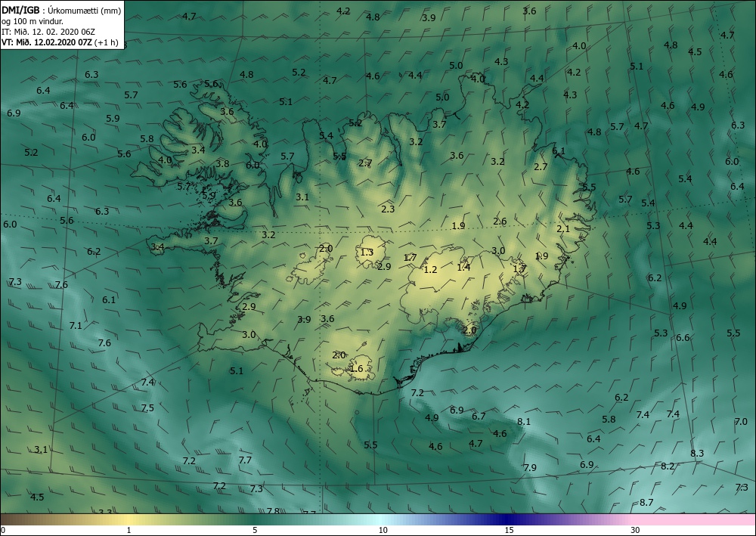Click the map value "1.3" on the central glacier
Viewport: 756px width, 536px height.
pyautogui.click(x=367, y=252)
